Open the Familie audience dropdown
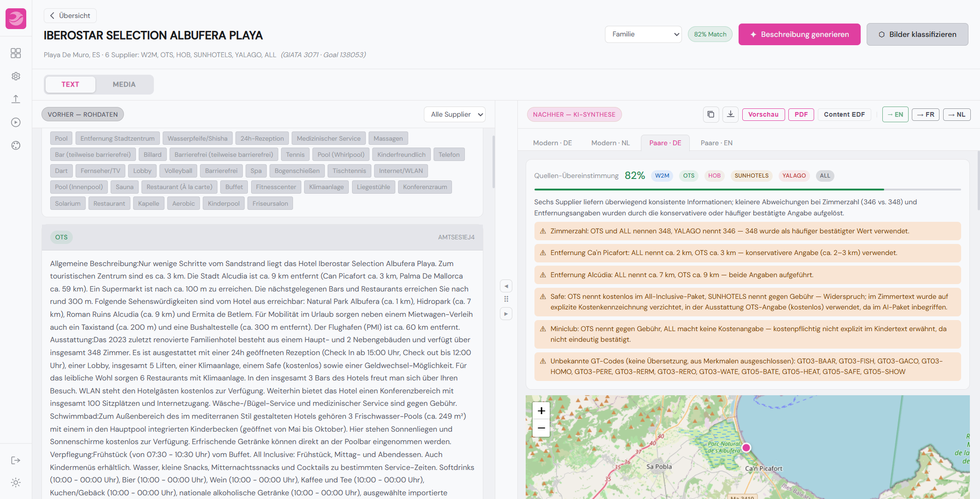Image resolution: width=980 pixels, height=499 pixels. [643, 34]
